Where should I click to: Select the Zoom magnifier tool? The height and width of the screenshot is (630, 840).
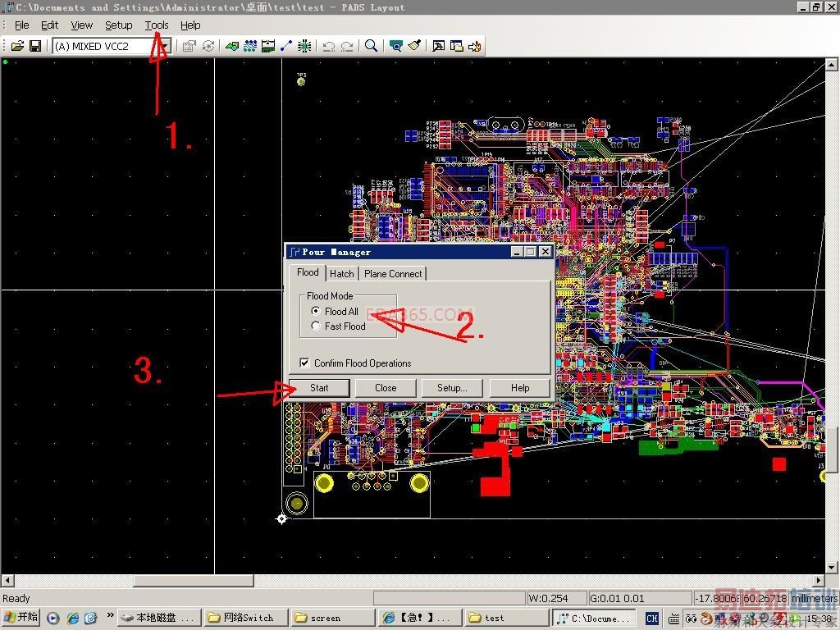[371, 46]
